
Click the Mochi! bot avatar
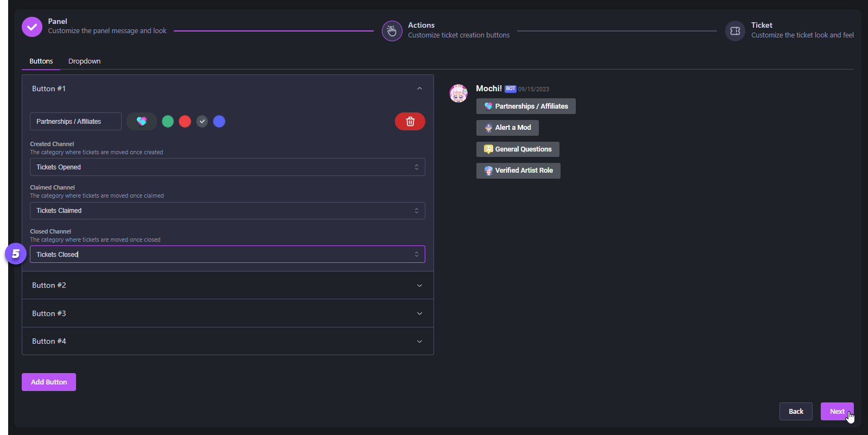pos(458,93)
